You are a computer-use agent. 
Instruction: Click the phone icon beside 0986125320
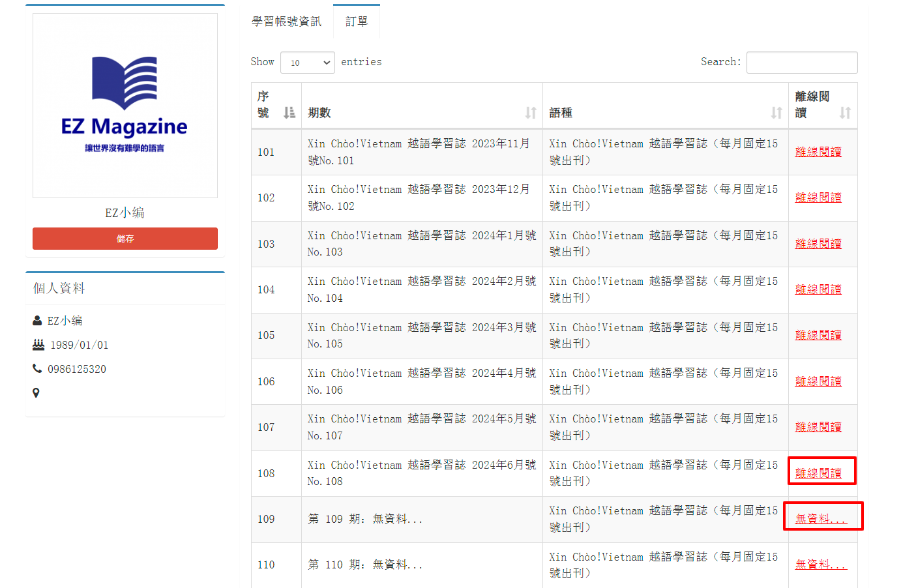click(37, 369)
